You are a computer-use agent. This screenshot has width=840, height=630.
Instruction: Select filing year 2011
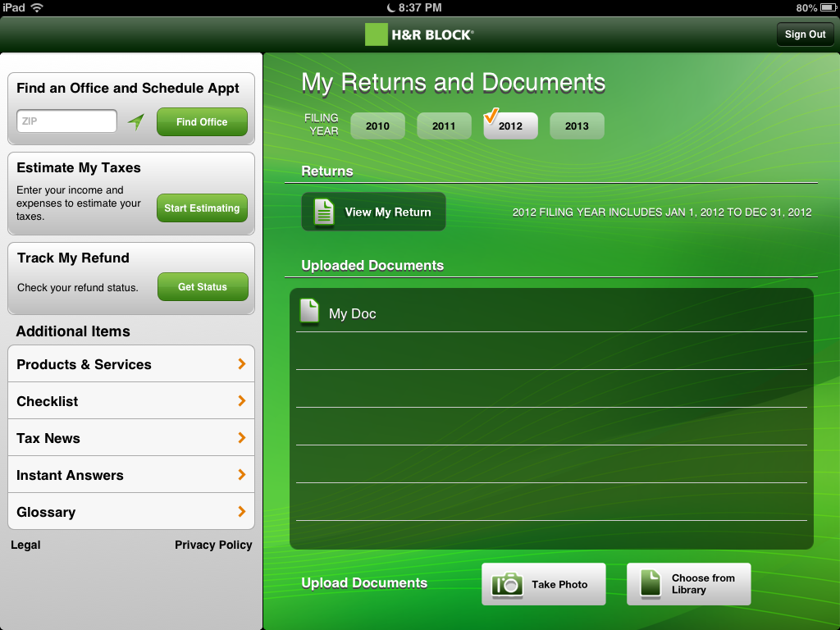point(444,126)
